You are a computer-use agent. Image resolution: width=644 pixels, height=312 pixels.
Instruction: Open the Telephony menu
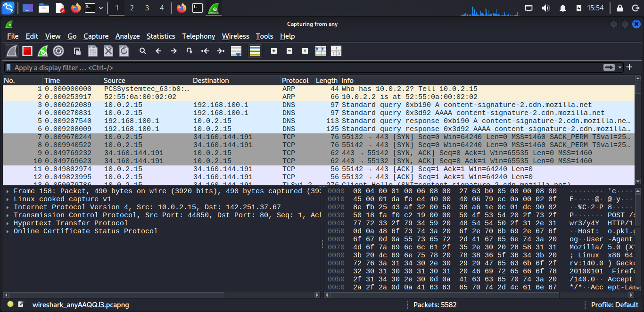[198, 36]
